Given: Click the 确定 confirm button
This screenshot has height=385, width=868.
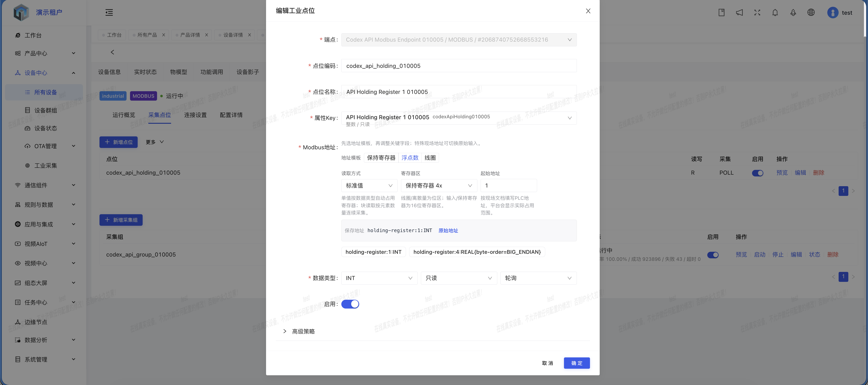Looking at the screenshot, I should coord(577,363).
